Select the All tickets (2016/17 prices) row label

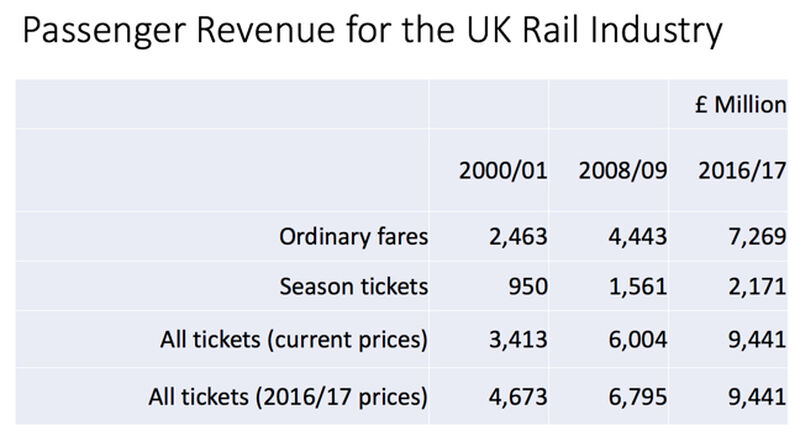288,397
